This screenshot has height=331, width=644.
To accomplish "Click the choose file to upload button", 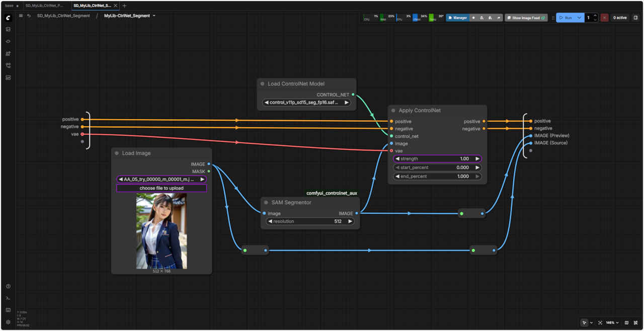I will 162,188.
